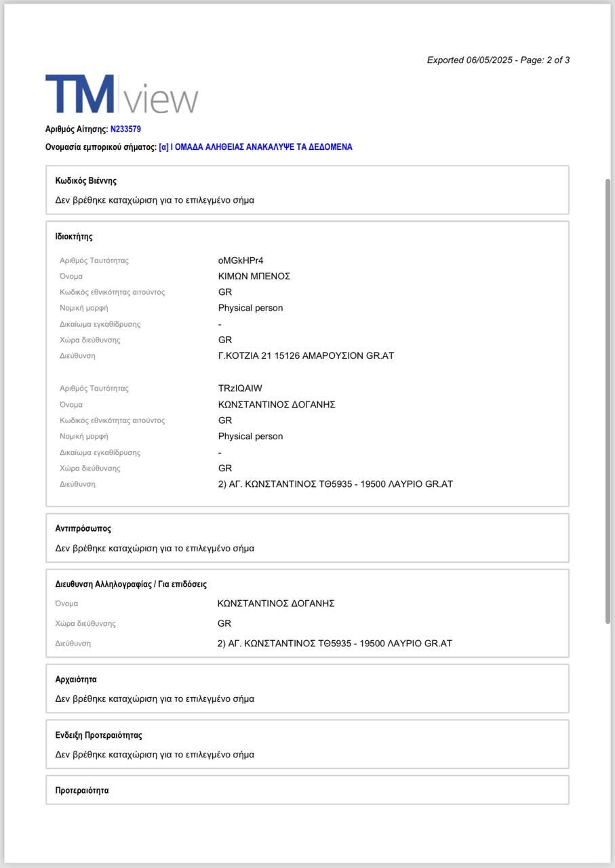Click the trademark name ΟΜΑΔΑ ΑΛΗΘΕΙΑΣ link
Viewport: 615px width, 868px height.
pyautogui.click(x=256, y=147)
